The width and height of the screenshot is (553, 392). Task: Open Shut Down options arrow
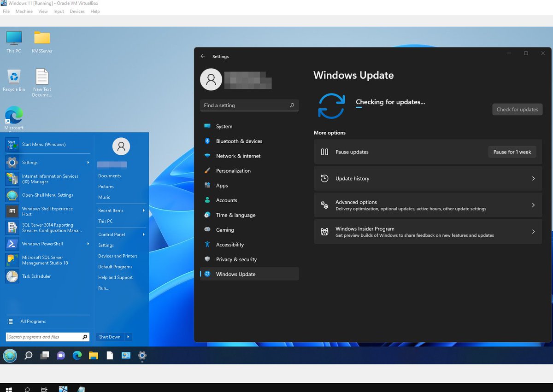coord(128,337)
